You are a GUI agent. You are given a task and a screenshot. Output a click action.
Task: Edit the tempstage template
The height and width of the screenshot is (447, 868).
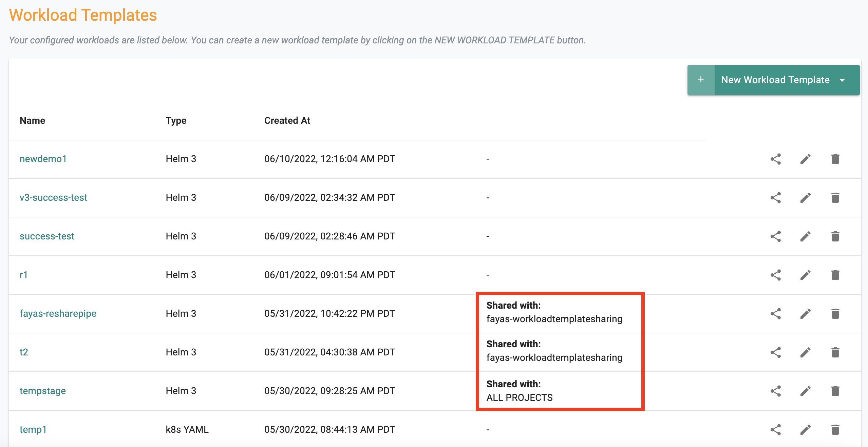tap(806, 391)
